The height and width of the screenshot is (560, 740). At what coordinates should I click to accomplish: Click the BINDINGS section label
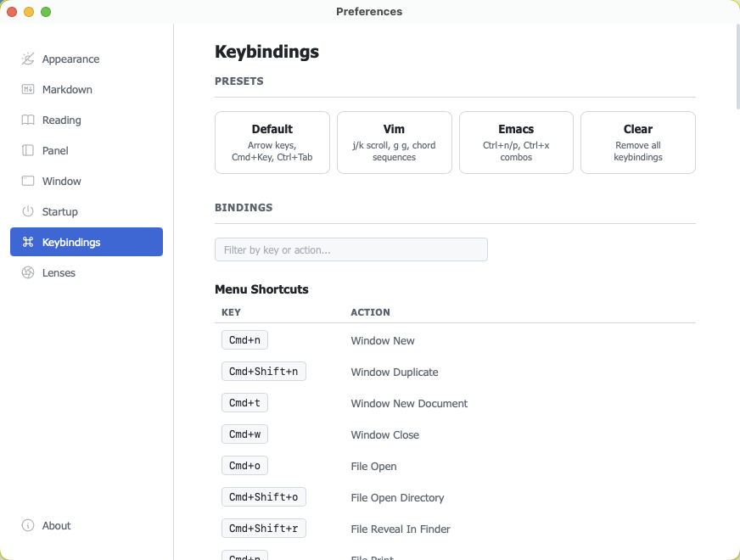click(244, 208)
